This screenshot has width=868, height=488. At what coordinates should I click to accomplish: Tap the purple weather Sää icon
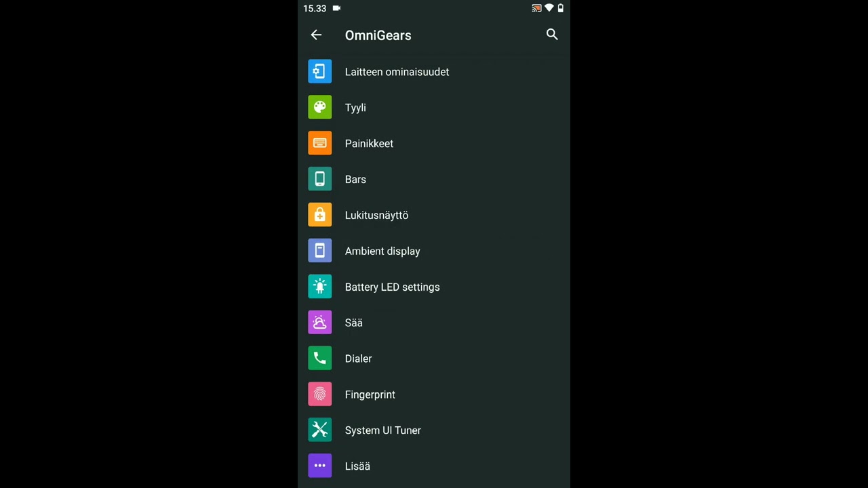pyautogui.click(x=320, y=323)
